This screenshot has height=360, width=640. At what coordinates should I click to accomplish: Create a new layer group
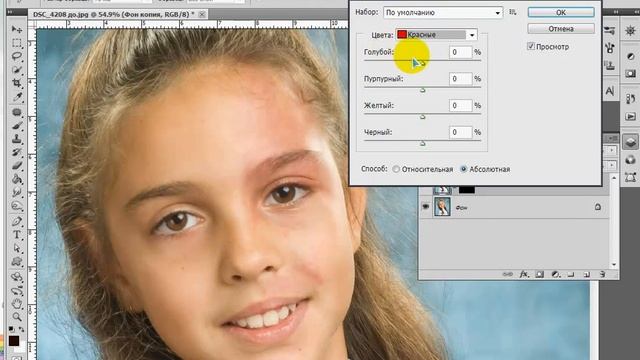coord(571,274)
